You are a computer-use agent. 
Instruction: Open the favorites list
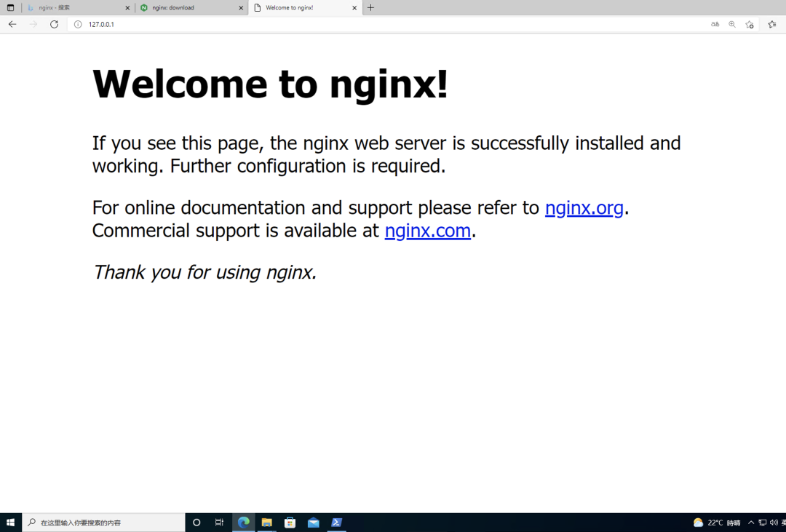pos(772,24)
